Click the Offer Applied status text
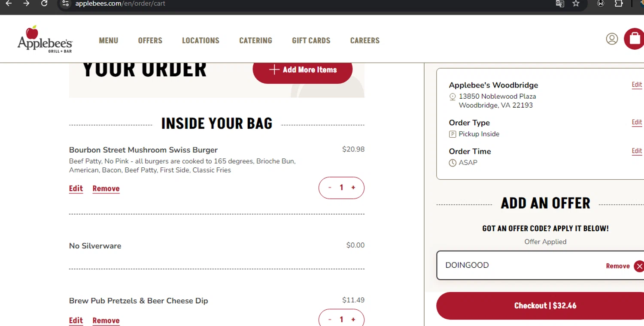This screenshot has height=326, width=644. [x=545, y=242]
